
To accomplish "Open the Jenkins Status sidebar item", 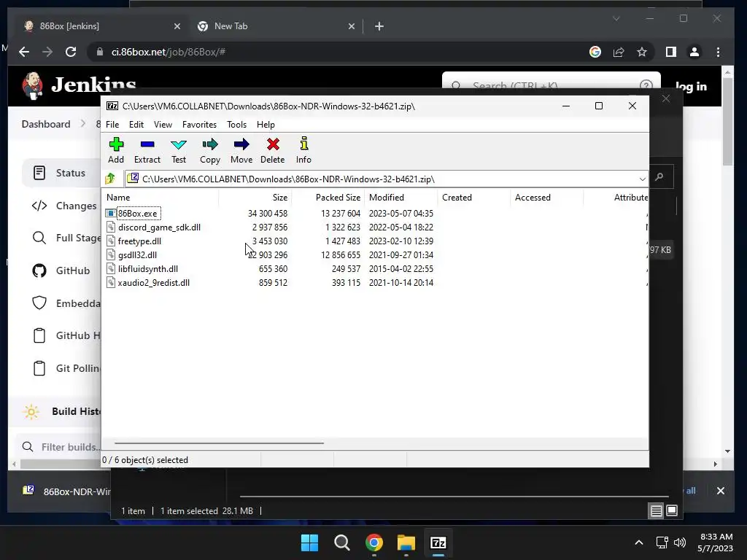I will 61,173.
